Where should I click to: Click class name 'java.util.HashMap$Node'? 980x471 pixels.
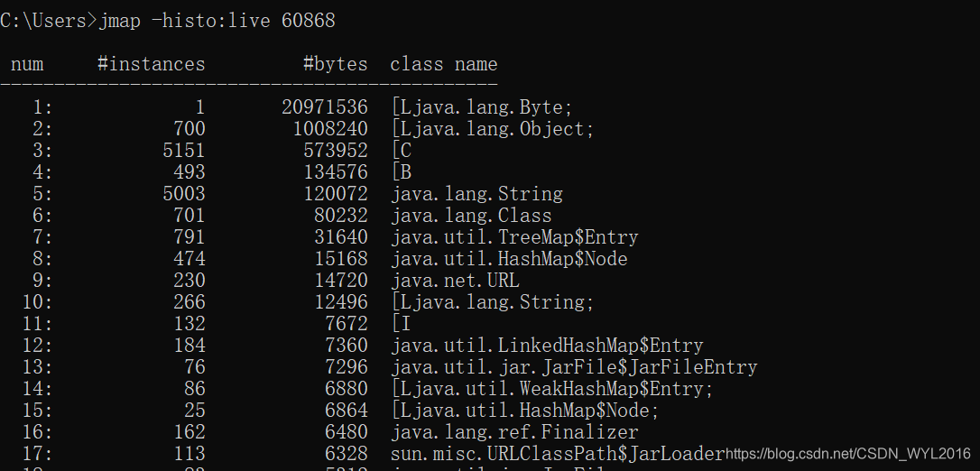509,259
